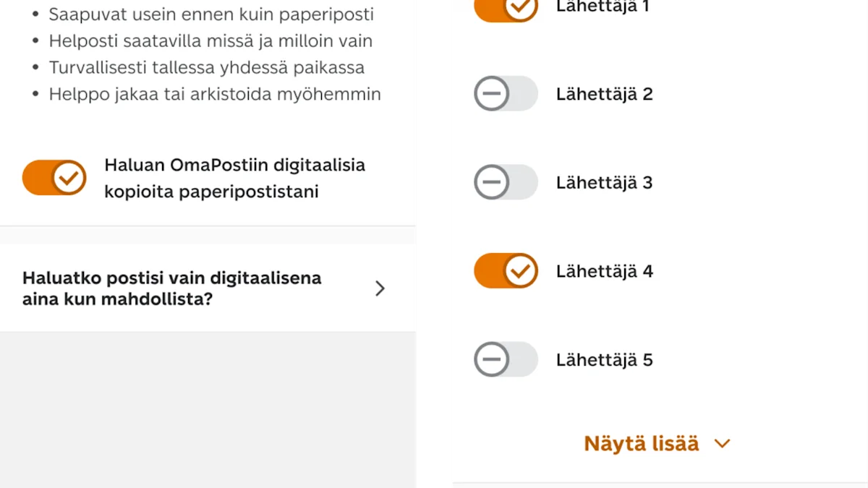Open "Haluatko postisi vain digitaalisena" section
This screenshot has width=868, height=488.
(x=171, y=288)
